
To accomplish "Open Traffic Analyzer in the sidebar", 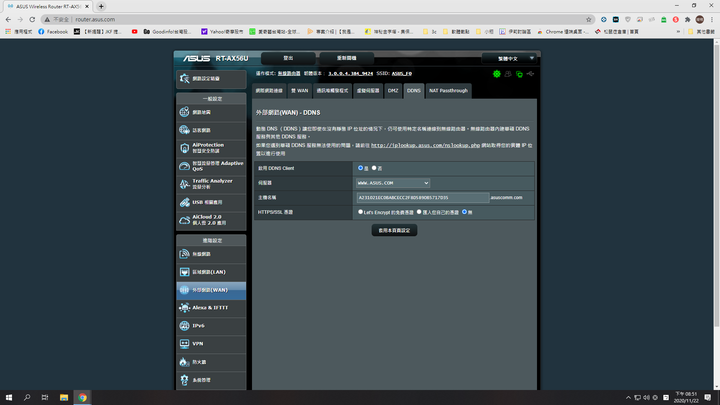I will (x=211, y=184).
